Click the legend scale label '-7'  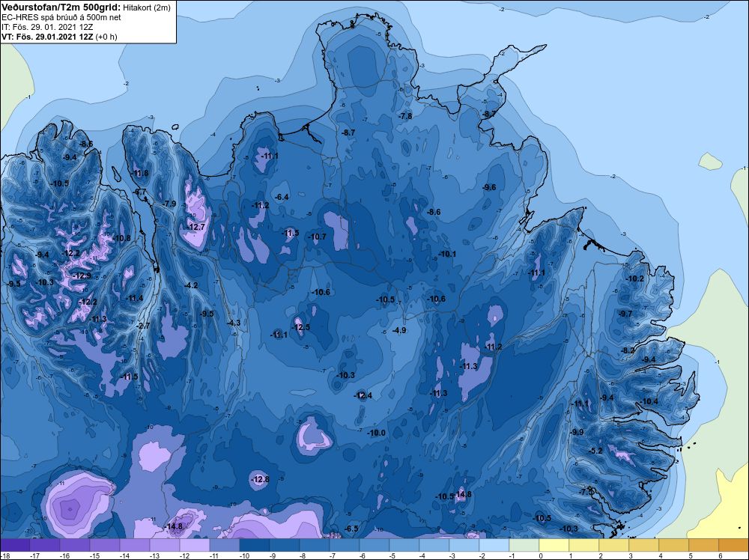click(x=334, y=556)
